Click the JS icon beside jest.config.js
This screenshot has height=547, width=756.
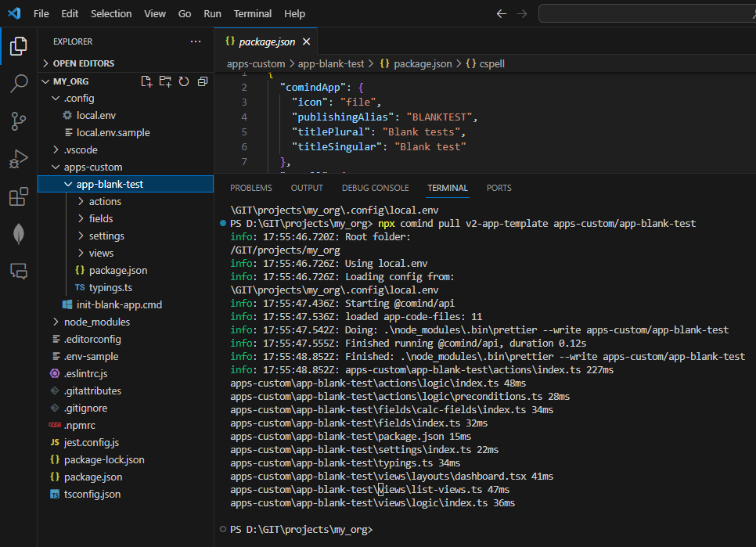click(55, 442)
